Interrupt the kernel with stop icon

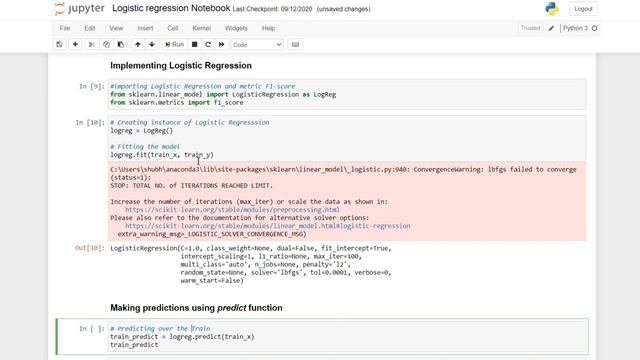pos(194,44)
